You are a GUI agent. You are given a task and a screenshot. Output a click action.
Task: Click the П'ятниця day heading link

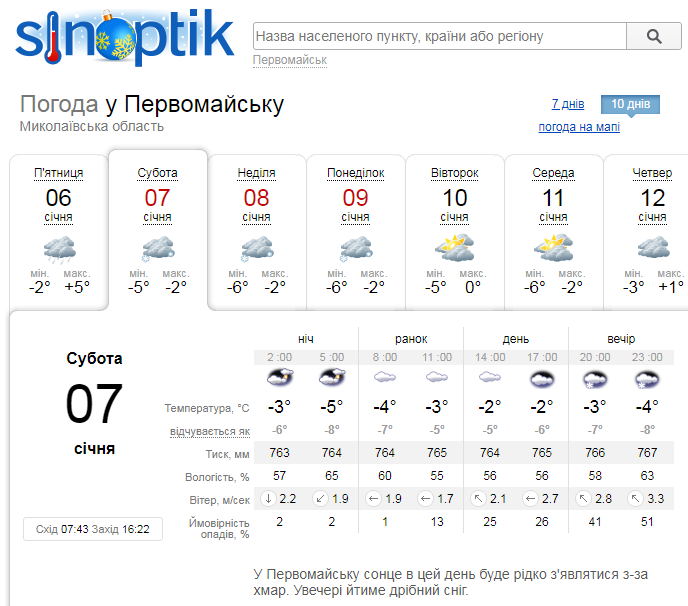click(59, 173)
